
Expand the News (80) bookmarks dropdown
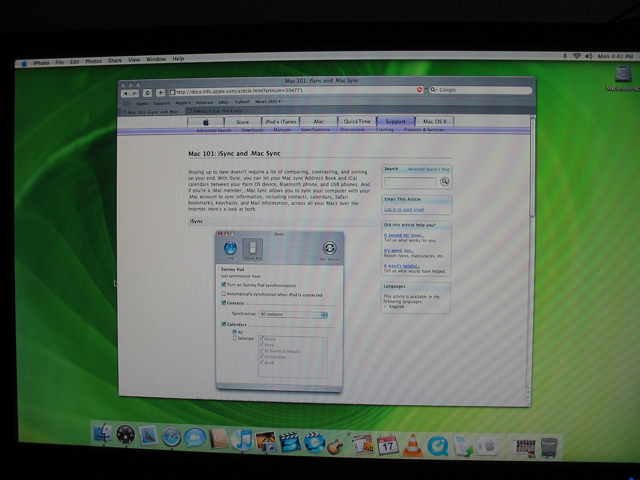pos(268,102)
